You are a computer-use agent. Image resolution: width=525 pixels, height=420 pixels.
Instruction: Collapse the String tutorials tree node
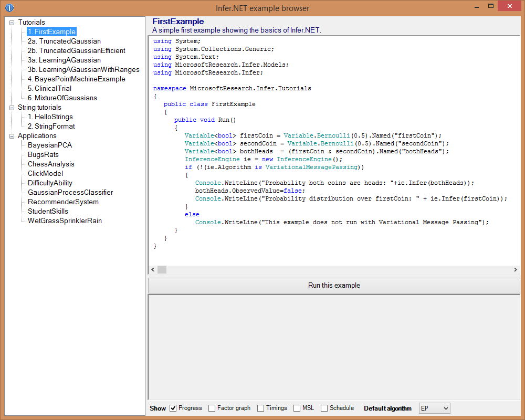coord(12,108)
